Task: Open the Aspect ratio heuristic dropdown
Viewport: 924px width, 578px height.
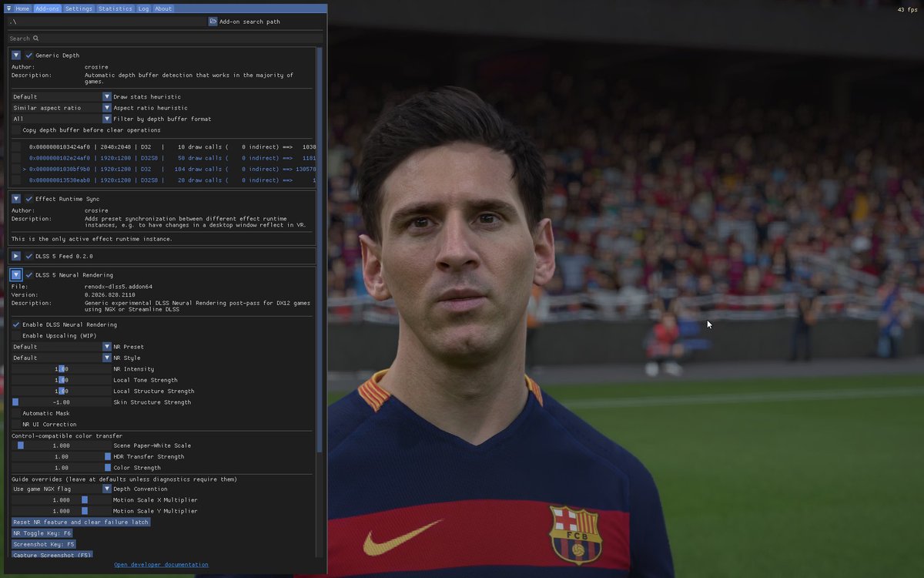Action: (62, 108)
